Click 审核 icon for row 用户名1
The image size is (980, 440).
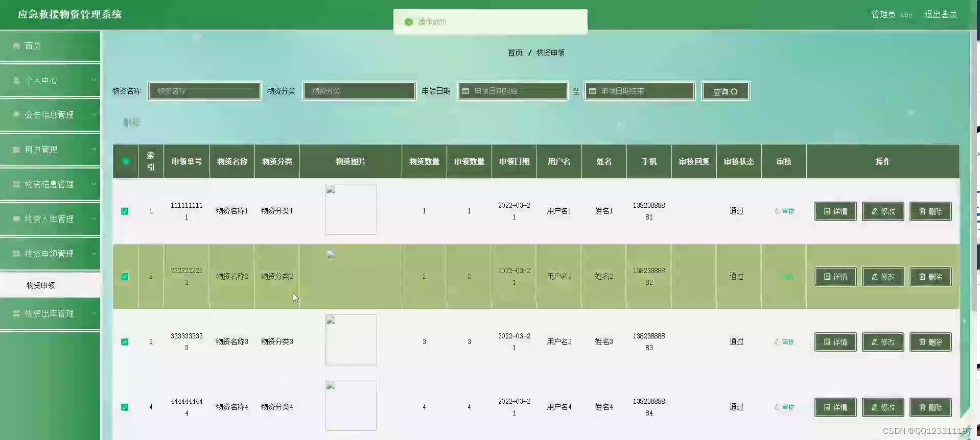(x=777, y=211)
